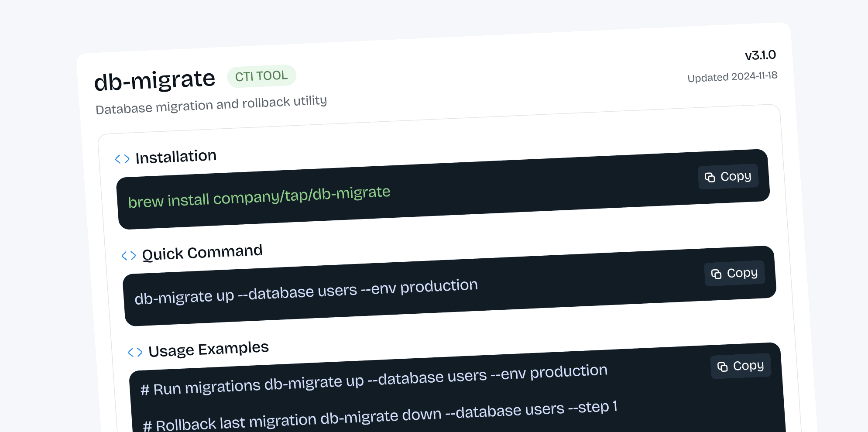Click the Installation section heading
Viewport: 868px width, 432px height.
click(x=176, y=157)
